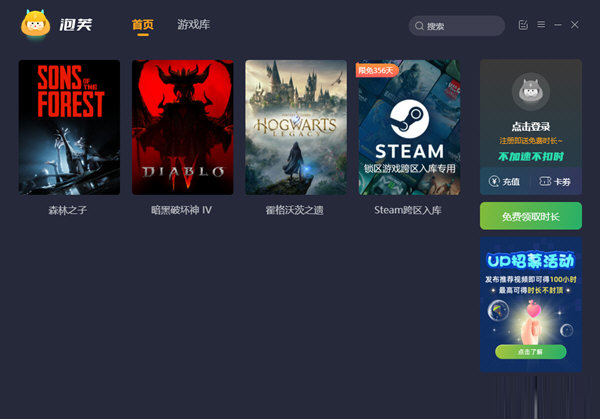Screen dimensions: 600x419
Task: Open the feedback note icon
Action: (524, 25)
